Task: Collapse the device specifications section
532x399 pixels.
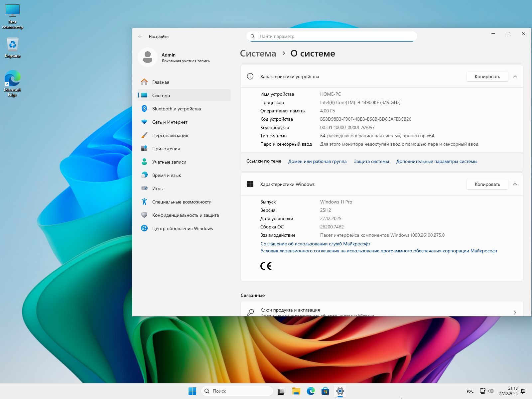Action: (x=515, y=76)
